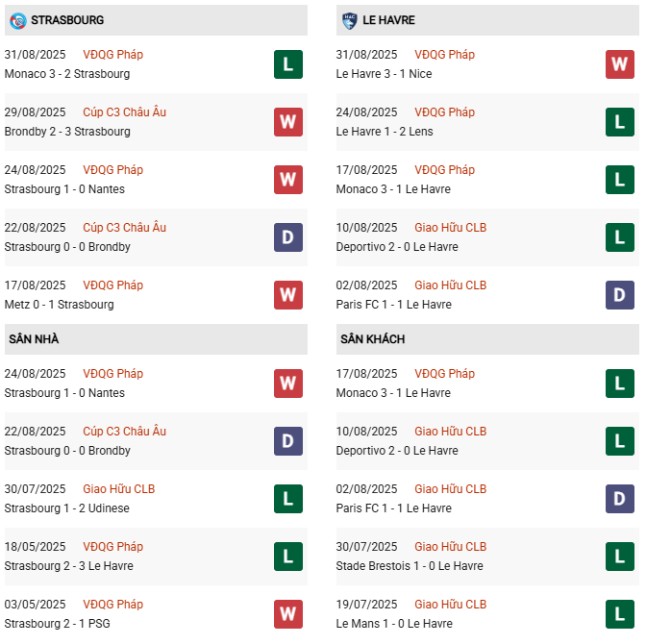The width and height of the screenshot is (646, 644).
Task: Click W badge for Strasbourg 2-1 PSG
Action: click(x=288, y=614)
